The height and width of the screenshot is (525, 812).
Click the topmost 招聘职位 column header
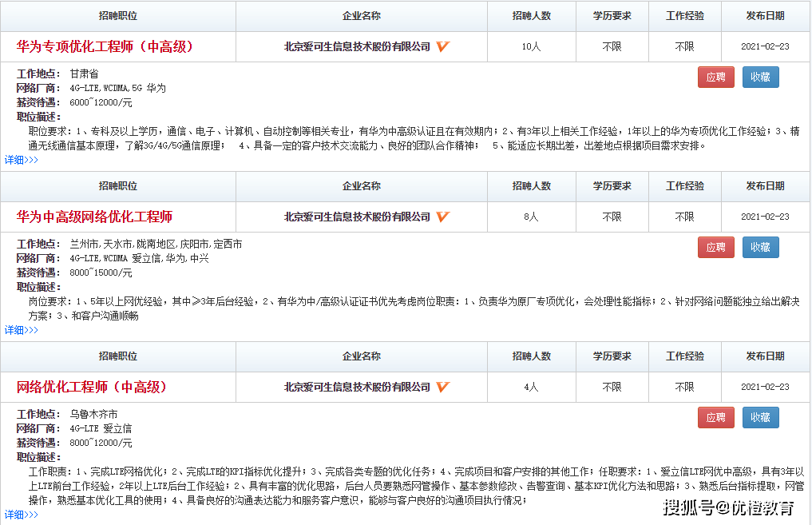click(118, 16)
